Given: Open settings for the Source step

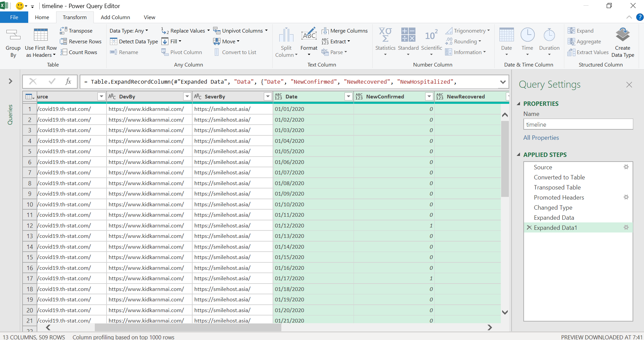Looking at the screenshot, I should pyautogui.click(x=626, y=167).
